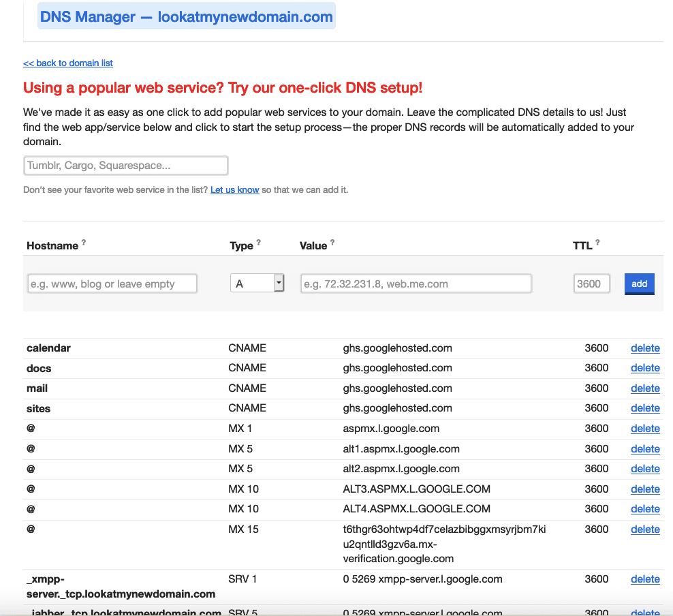The width and height of the screenshot is (673, 616).
Task: Go back to domain list
Action: 68,63
